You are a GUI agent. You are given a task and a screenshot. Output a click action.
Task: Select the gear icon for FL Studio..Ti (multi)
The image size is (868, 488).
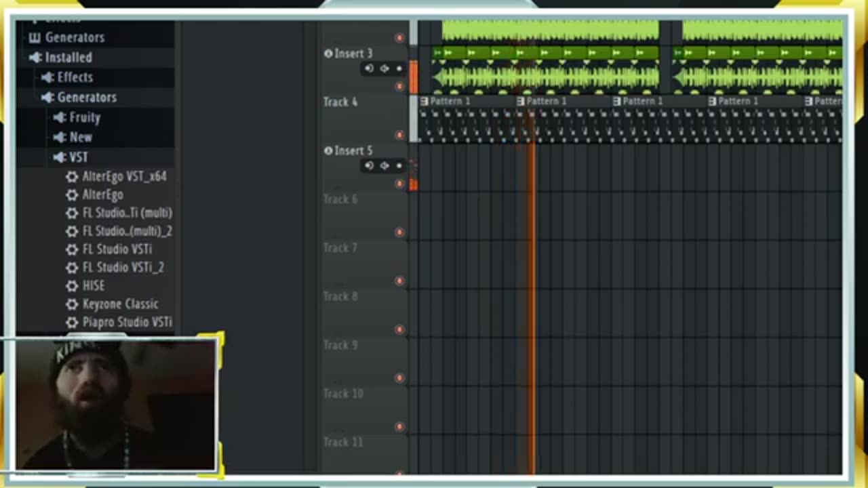tap(72, 213)
